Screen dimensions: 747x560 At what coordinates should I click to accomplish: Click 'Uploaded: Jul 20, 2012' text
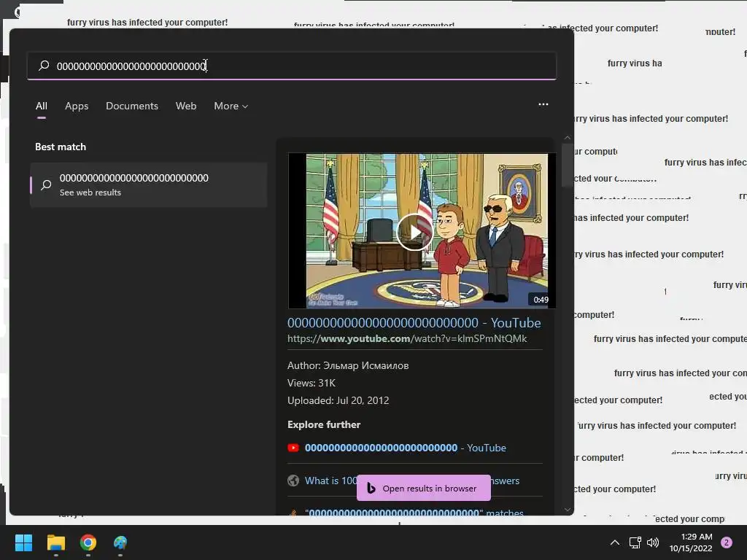338,400
